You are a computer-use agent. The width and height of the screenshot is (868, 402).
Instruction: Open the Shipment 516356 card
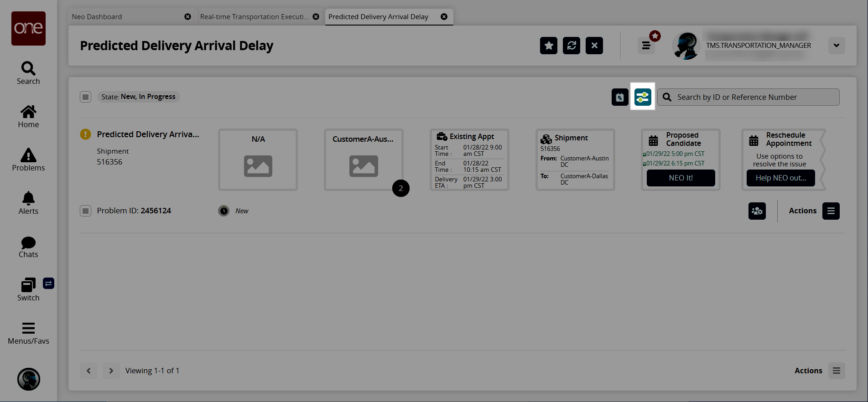pos(575,160)
